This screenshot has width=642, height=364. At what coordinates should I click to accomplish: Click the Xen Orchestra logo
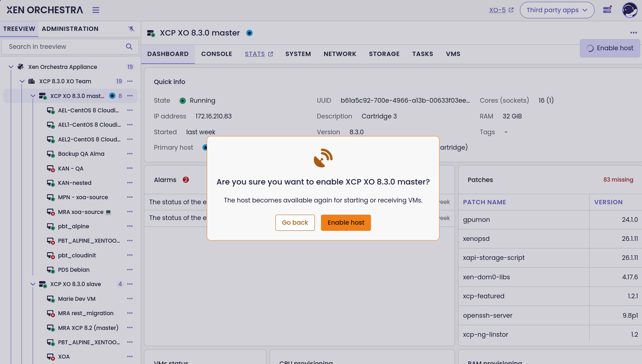click(x=45, y=10)
